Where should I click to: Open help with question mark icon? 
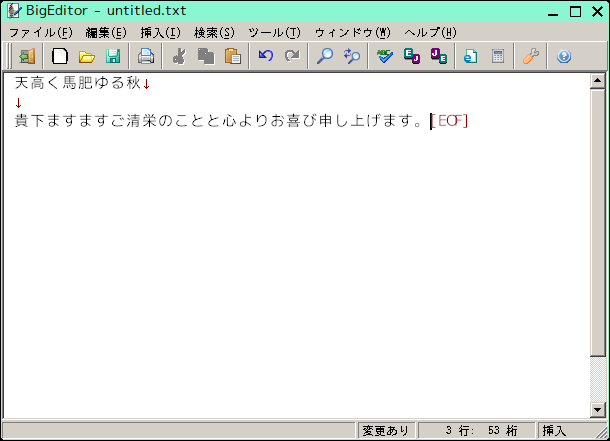(564, 56)
